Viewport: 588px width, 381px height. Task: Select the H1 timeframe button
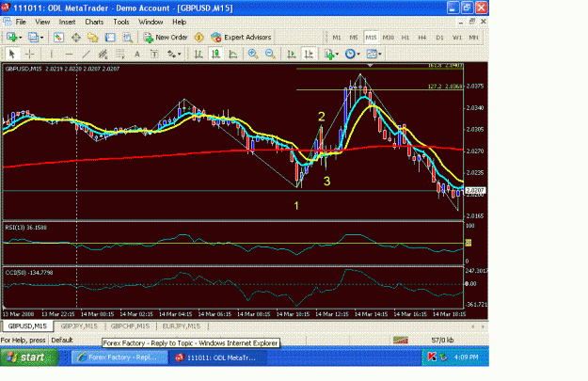[405, 38]
